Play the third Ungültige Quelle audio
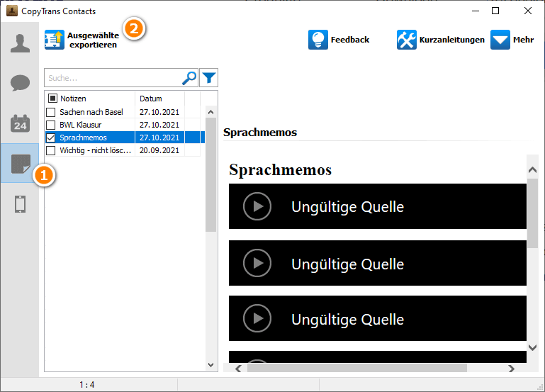The height and width of the screenshot is (392, 545). pyautogui.click(x=257, y=318)
